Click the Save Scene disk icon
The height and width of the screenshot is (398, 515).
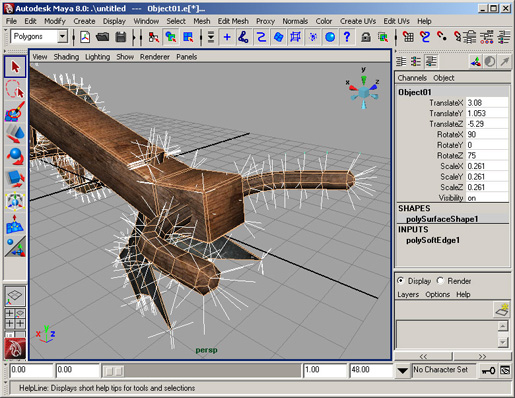tap(120, 37)
